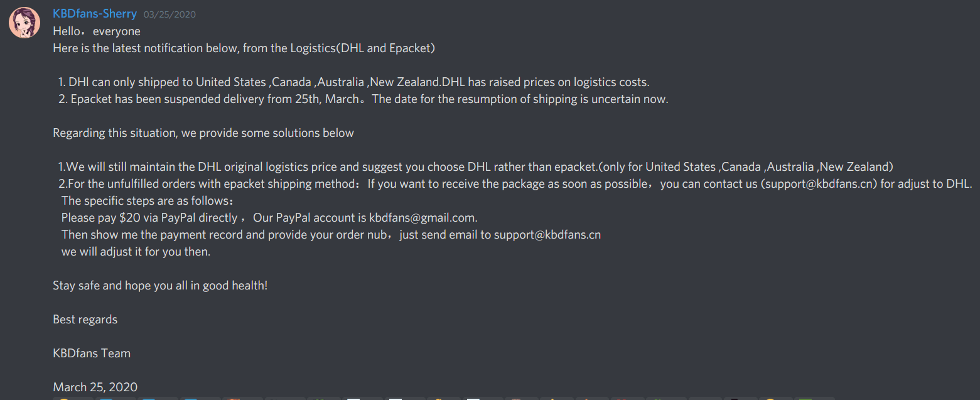Image resolution: width=980 pixels, height=400 pixels.
Task: Click the 'maintain the DHL original logistics price' line
Action: click(x=474, y=167)
